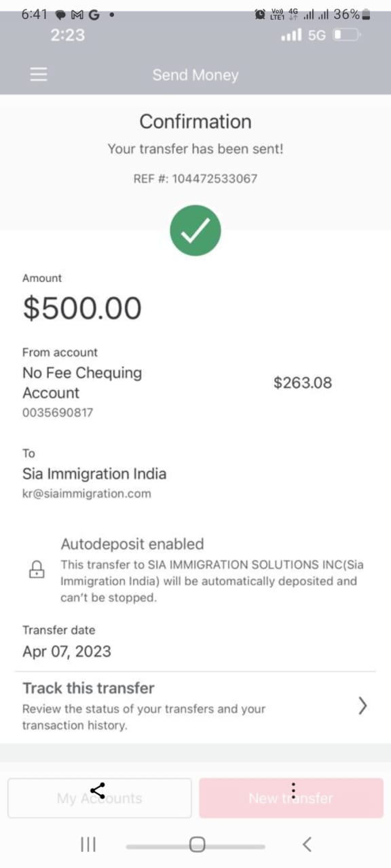Tap the share icon overlay
391x868 pixels.
[98, 790]
